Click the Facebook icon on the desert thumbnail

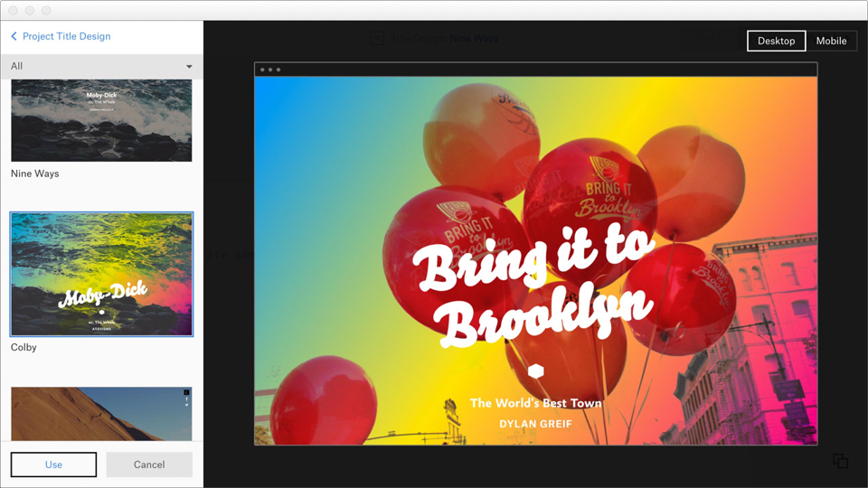pyautogui.click(x=187, y=399)
